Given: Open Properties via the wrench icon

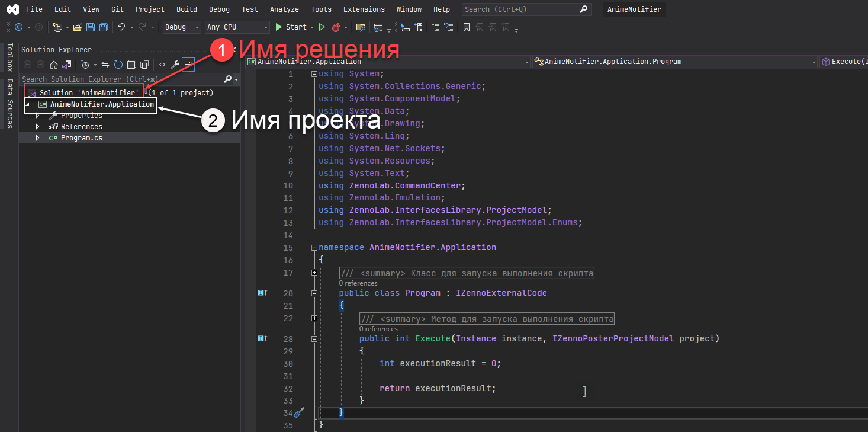Looking at the screenshot, I should [x=175, y=65].
